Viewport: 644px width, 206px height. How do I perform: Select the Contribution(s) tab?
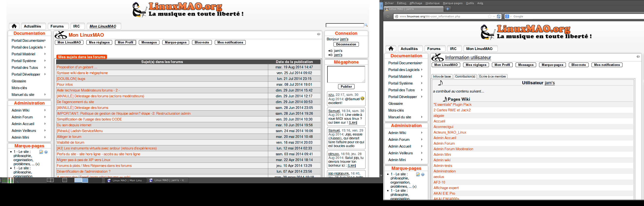coord(465,77)
